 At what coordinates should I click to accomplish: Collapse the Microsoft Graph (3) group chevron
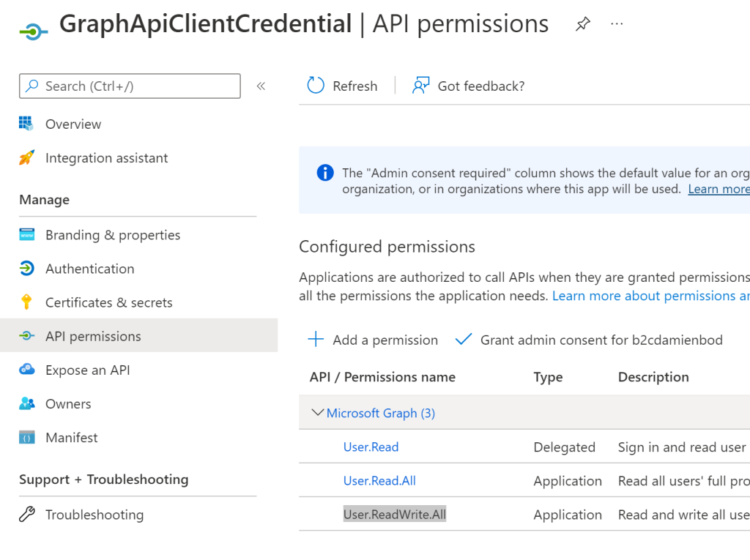point(318,412)
